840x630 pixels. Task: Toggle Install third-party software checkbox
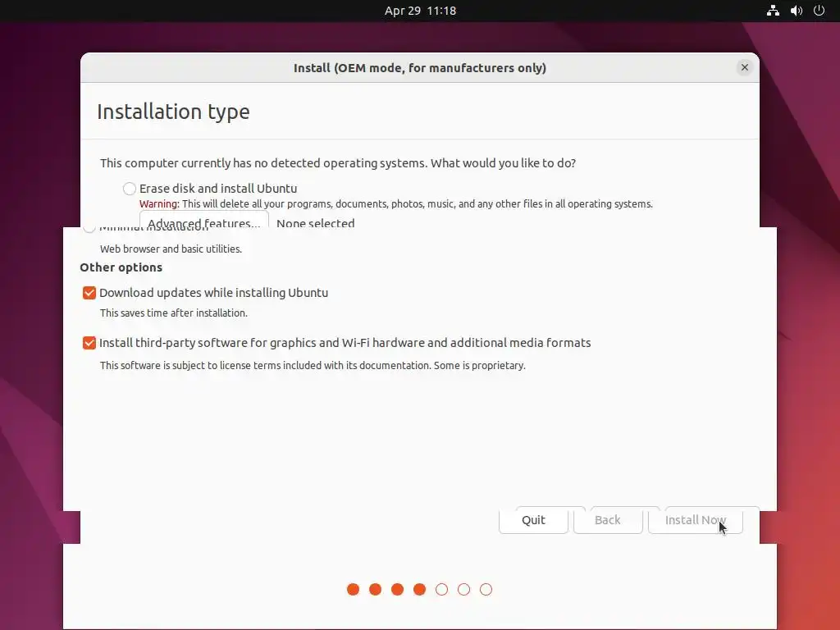coord(89,343)
